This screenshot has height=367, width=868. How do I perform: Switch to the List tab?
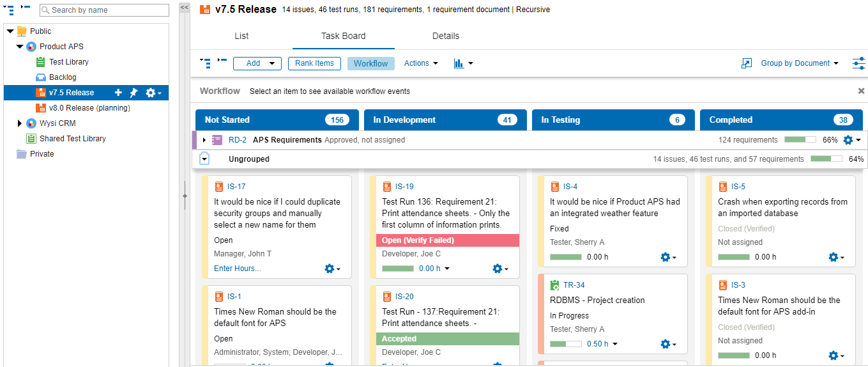(x=241, y=36)
